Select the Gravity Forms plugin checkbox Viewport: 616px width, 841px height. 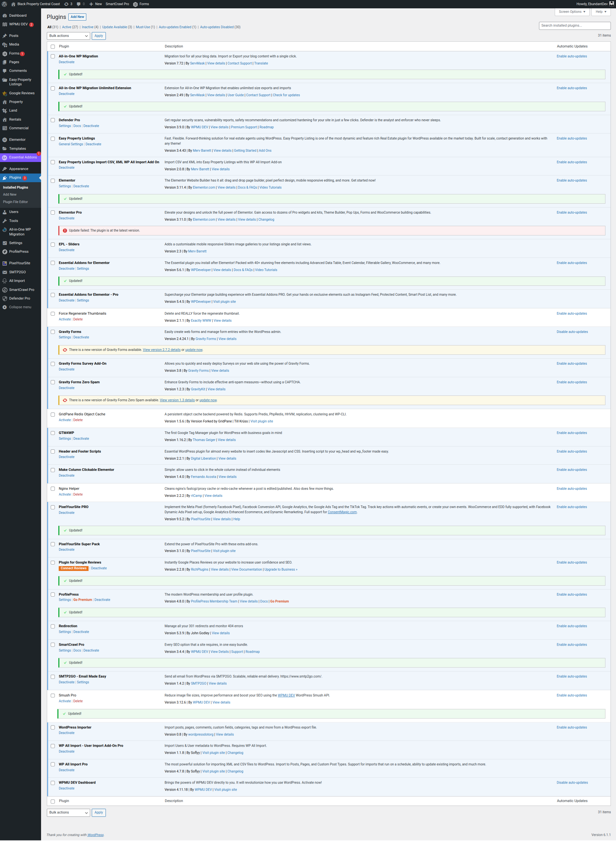(x=53, y=332)
